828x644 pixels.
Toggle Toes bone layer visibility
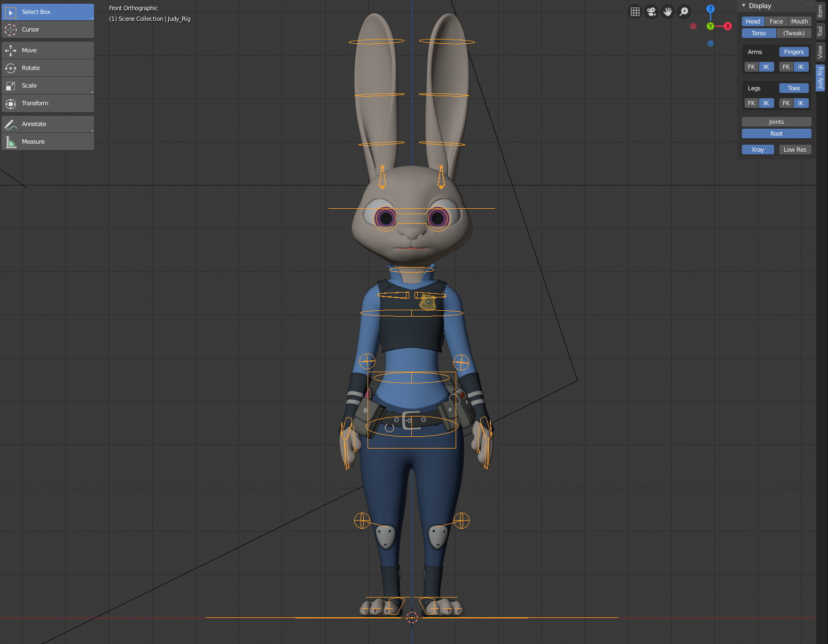pos(794,88)
